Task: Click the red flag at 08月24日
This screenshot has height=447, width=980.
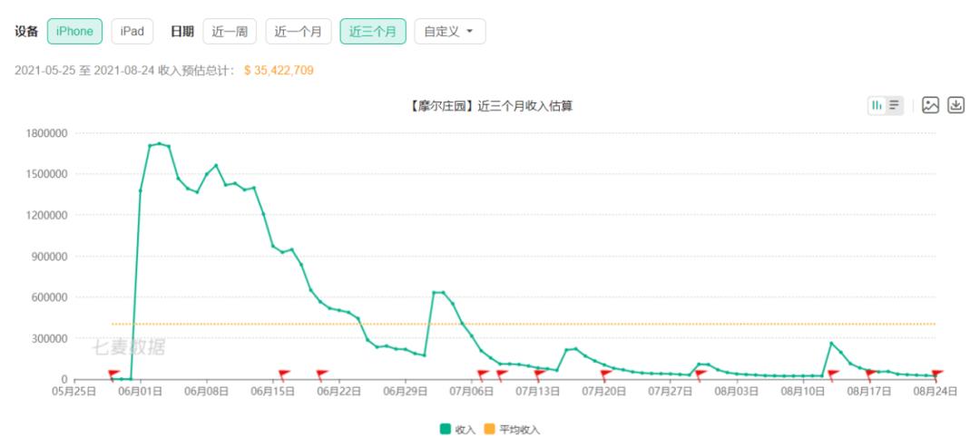Action: [937, 374]
